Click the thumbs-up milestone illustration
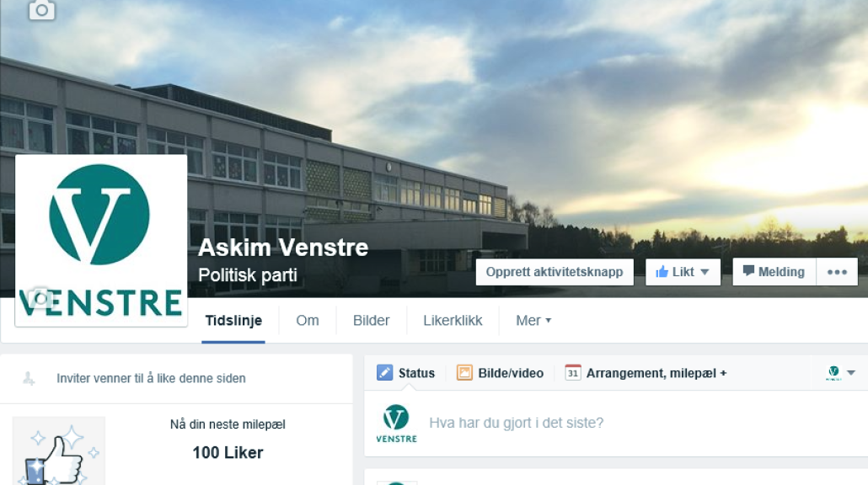This screenshot has width=868, height=485. [x=59, y=452]
